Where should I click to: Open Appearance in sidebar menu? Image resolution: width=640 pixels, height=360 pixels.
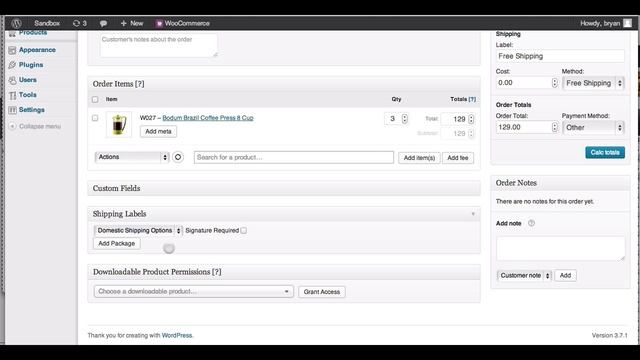coord(37,50)
